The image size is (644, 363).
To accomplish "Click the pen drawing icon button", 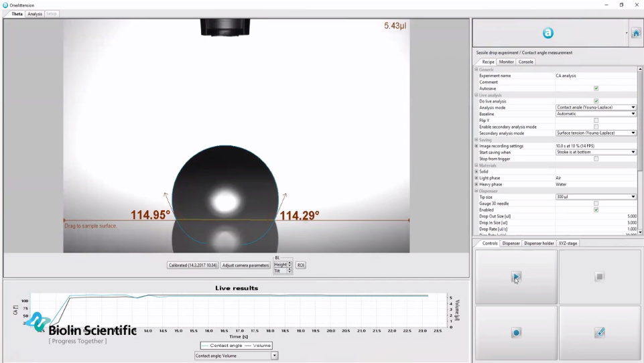I will click(x=599, y=333).
